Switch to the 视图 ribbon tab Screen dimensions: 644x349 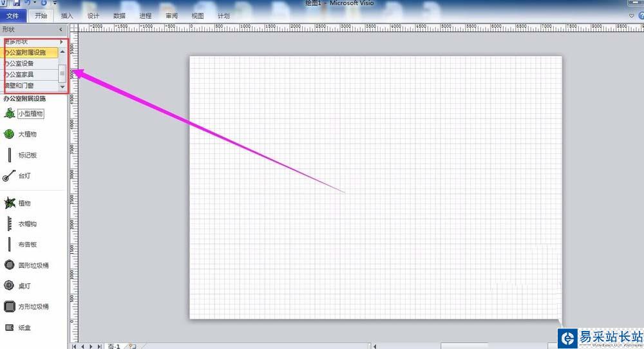tap(198, 15)
